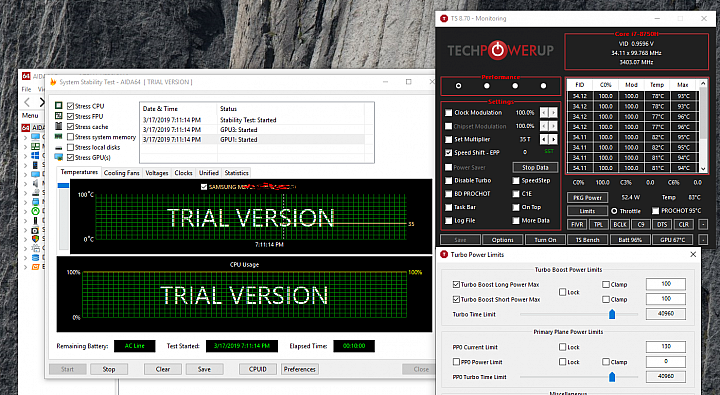Toggle Speed Shift - EPP checkbox
The height and width of the screenshot is (395, 720).
pyautogui.click(x=449, y=152)
